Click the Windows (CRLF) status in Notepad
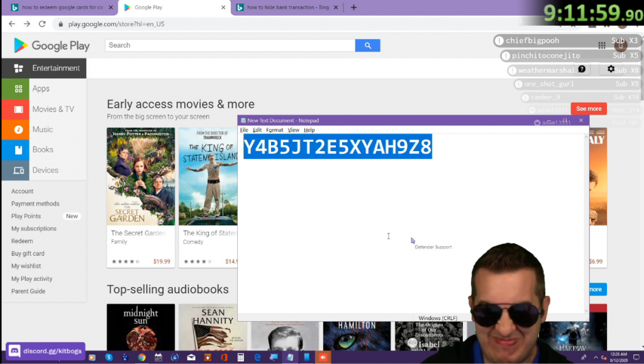Viewport: 644px width, 364px height. [438, 318]
